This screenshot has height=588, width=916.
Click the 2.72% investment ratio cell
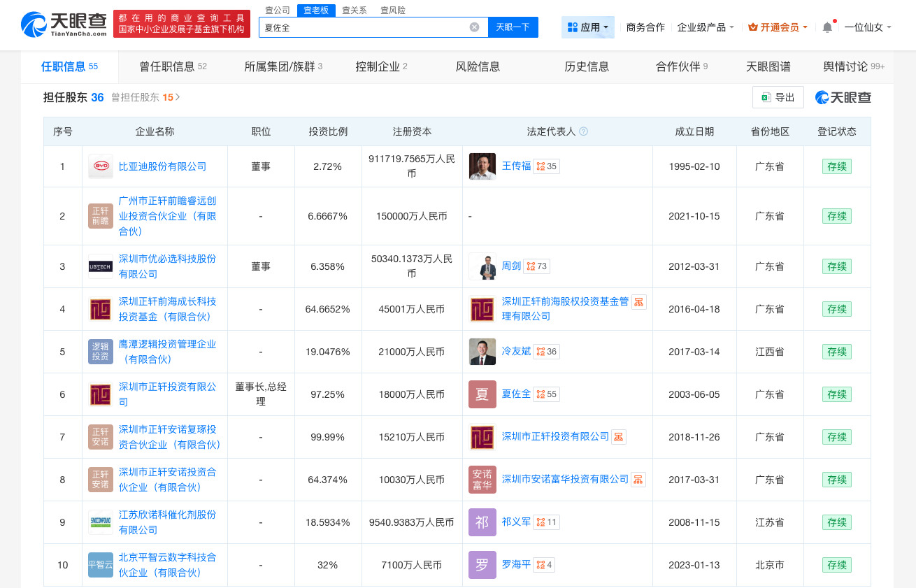(328, 166)
